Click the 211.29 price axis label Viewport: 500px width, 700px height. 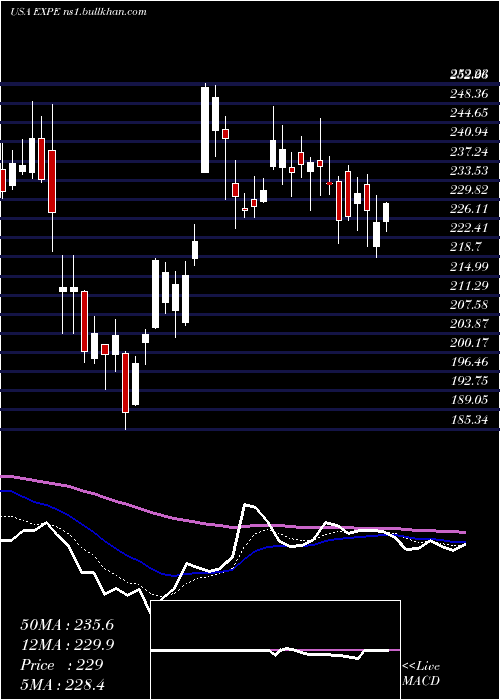468,286
